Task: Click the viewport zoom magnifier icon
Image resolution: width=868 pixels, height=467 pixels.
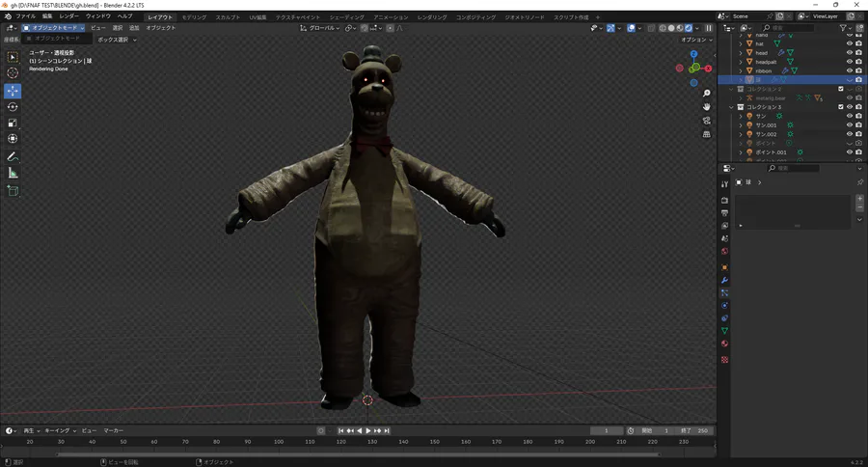Action: pos(706,93)
